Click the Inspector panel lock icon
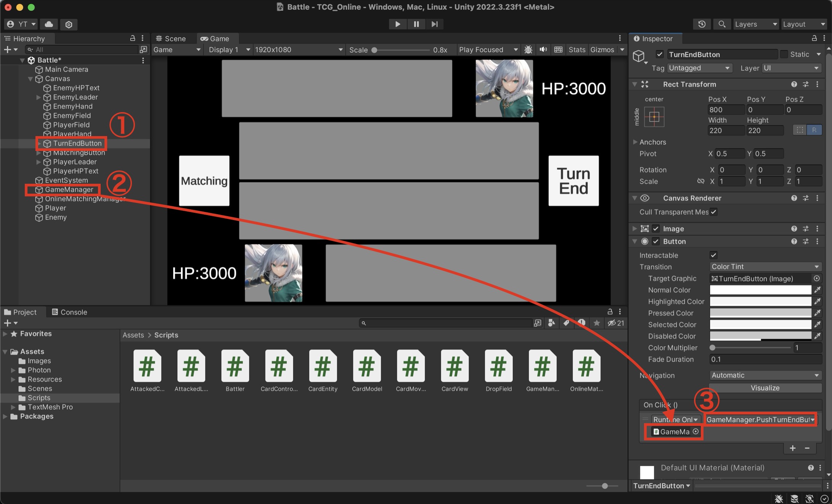Screen dimensions: 832x504 (814, 38)
